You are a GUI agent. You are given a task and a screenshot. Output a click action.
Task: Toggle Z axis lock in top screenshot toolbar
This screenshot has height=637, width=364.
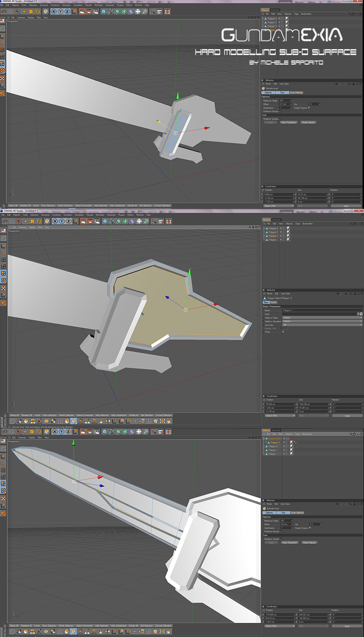[67, 11]
